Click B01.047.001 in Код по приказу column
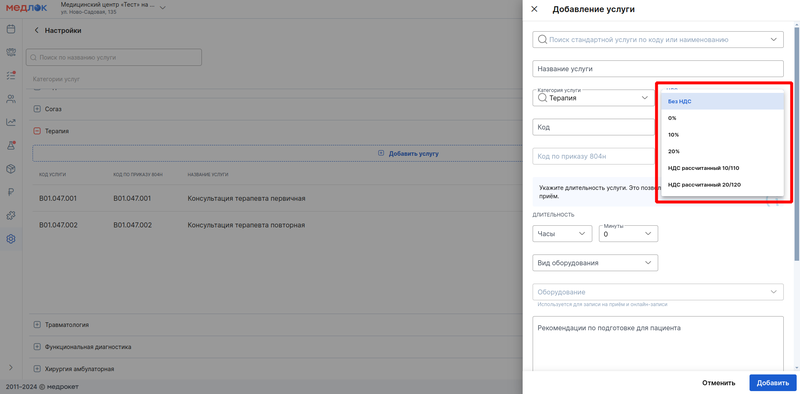Screen dimensions: 800x394 click(x=132, y=199)
